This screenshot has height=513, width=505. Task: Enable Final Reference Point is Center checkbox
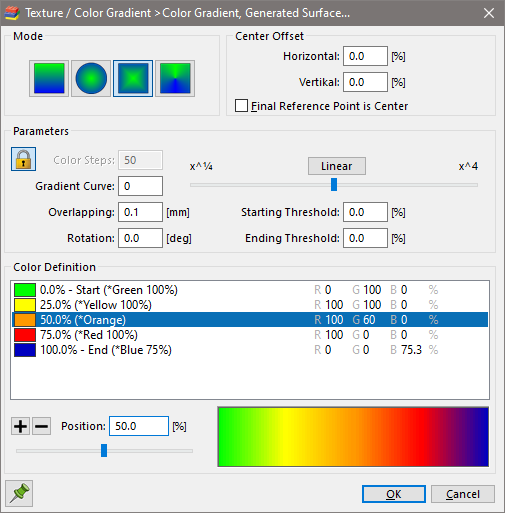[241, 106]
